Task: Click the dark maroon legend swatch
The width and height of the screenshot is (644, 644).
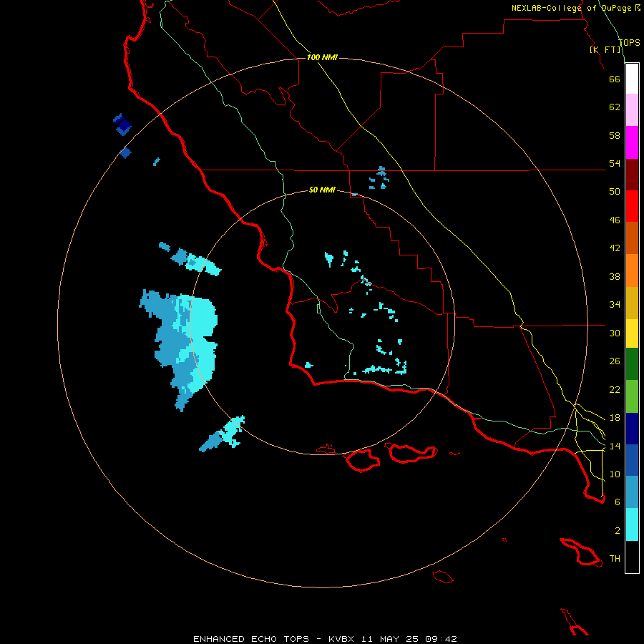Action: point(632,175)
